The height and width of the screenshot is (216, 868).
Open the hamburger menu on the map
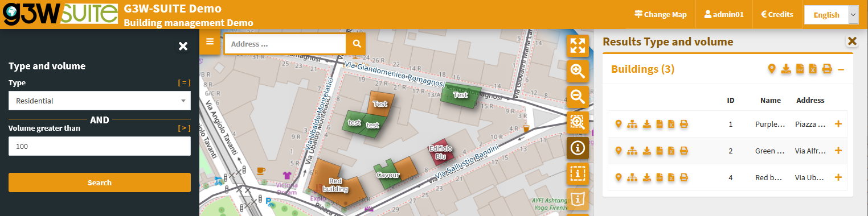coord(210,42)
